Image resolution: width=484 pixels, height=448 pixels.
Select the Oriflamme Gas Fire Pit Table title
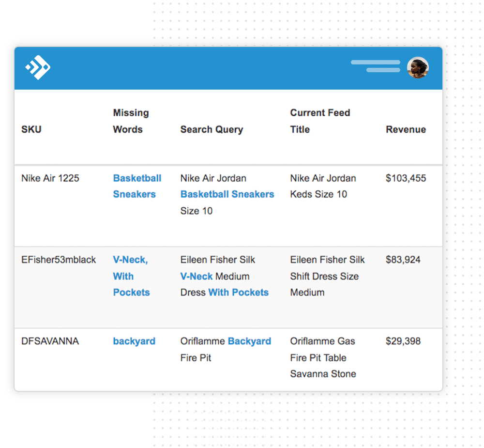tap(323, 357)
